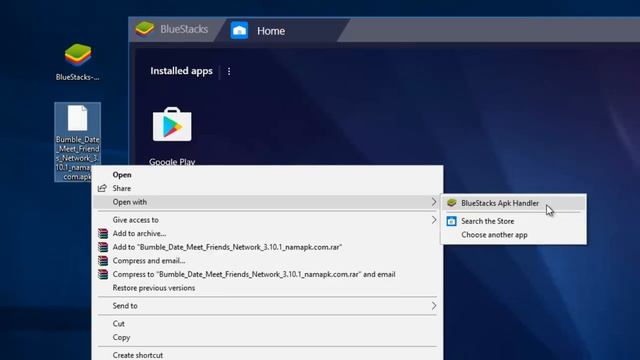The image size is (640, 360).
Task: Open with BlueStacks Apk Handler
Action: [513, 203]
